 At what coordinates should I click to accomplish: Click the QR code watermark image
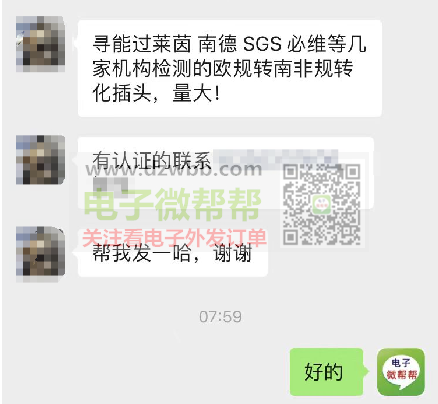pos(322,204)
